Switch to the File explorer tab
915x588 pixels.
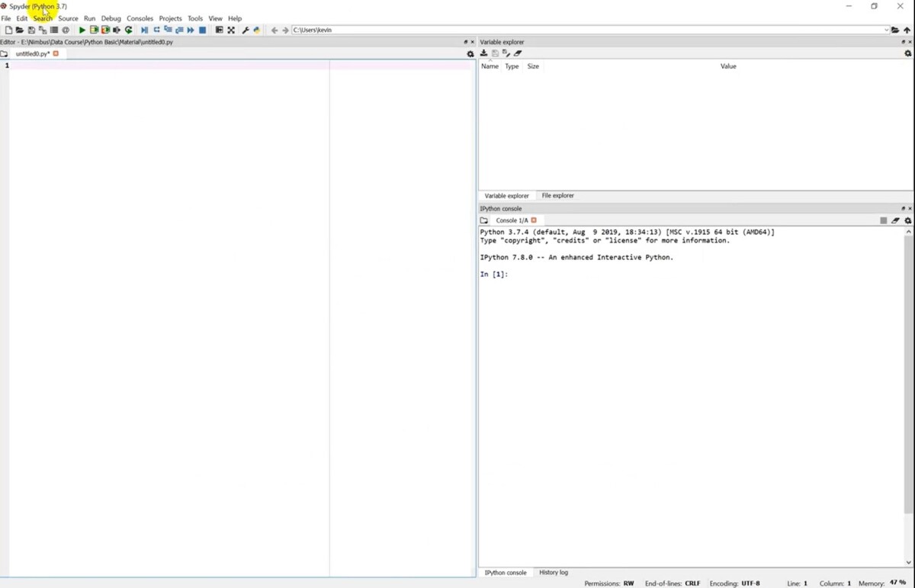[x=557, y=196]
